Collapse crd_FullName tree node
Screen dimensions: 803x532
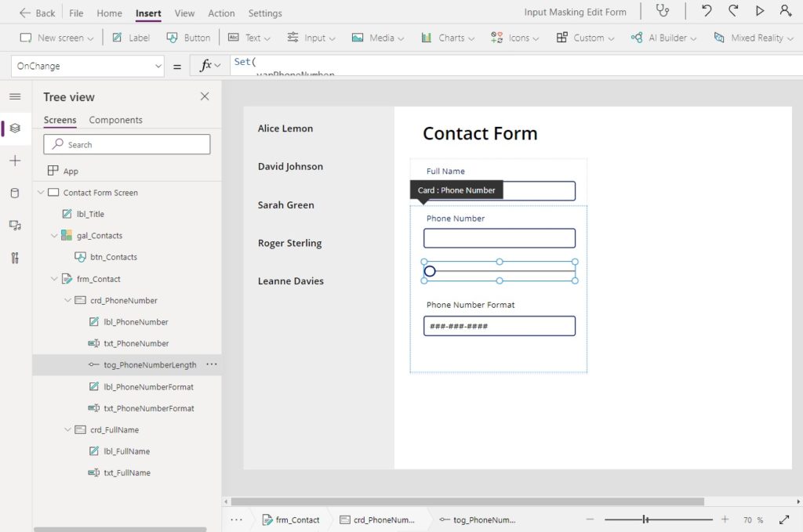67,429
